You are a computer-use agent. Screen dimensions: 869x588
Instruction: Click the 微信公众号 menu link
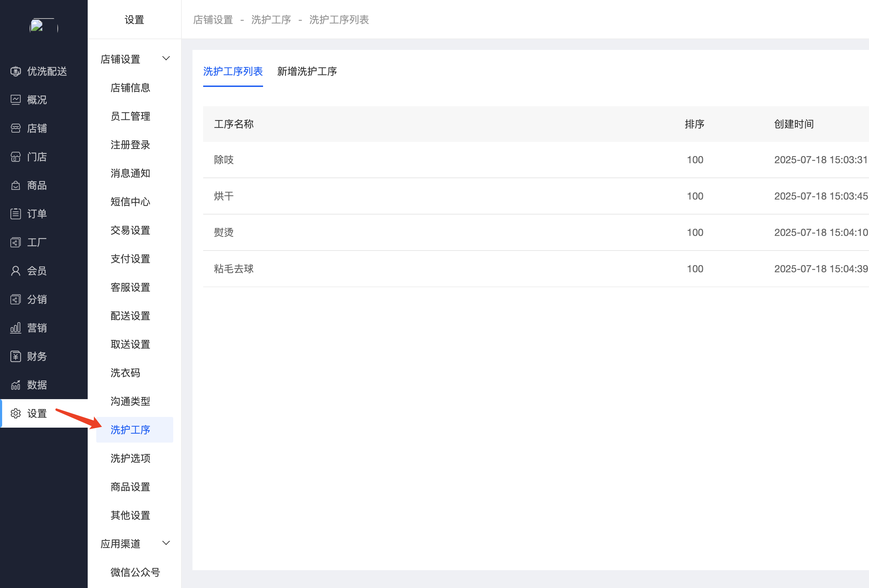(x=135, y=572)
